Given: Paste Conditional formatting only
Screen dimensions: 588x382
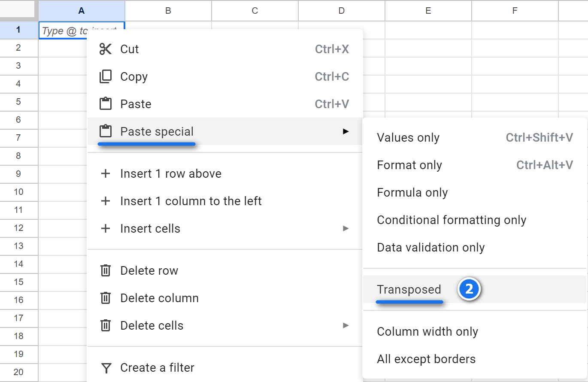Looking at the screenshot, I should [475, 220].
